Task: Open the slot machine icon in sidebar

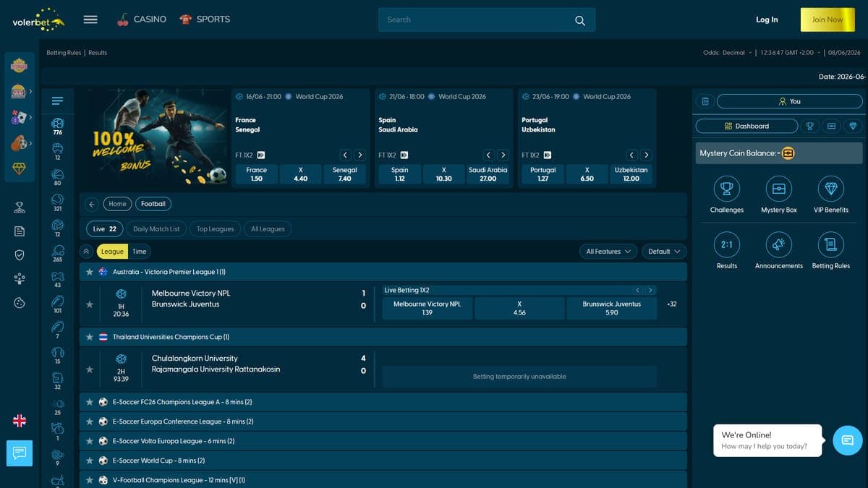Action: click(x=19, y=91)
